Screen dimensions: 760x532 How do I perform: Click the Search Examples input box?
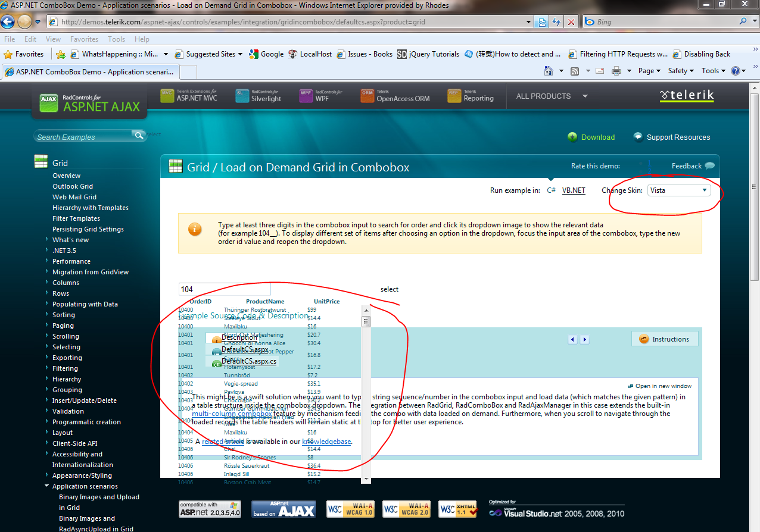pos(83,137)
